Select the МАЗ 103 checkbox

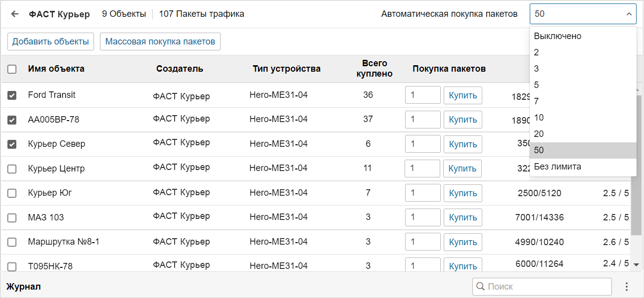(12, 218)
